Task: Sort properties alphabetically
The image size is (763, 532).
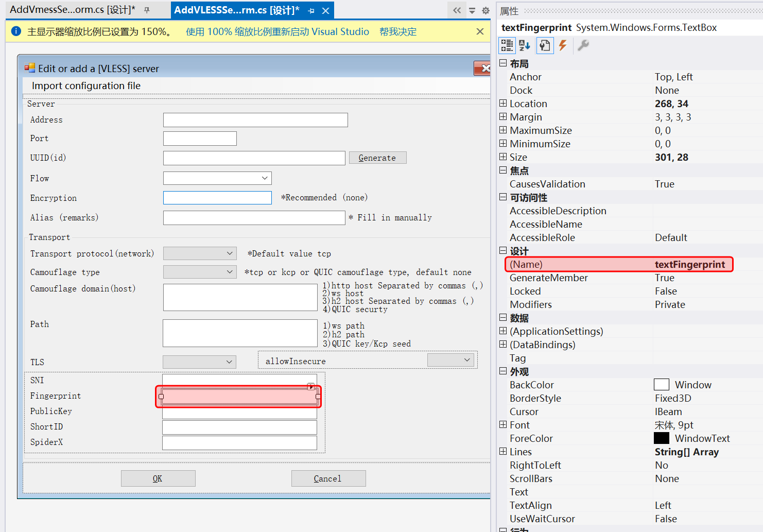Action: pos(525,45)
